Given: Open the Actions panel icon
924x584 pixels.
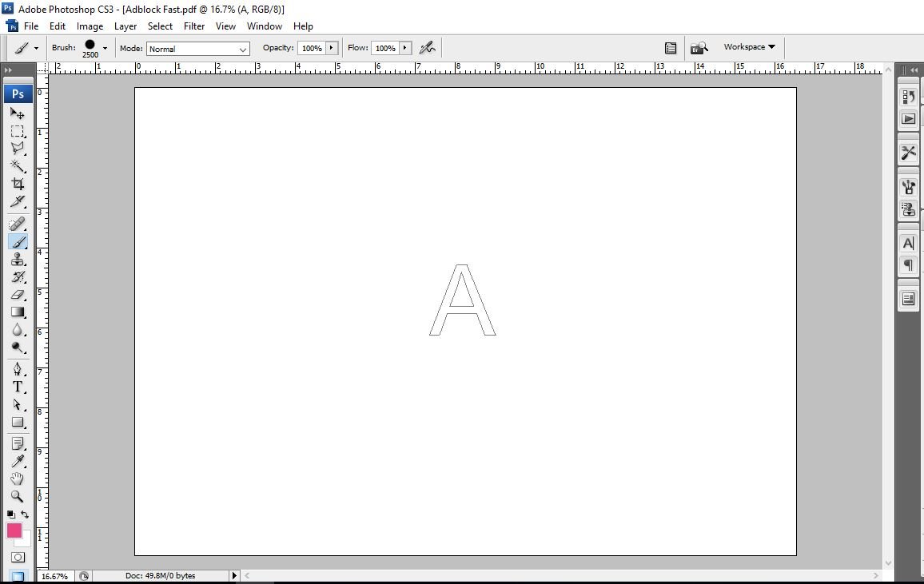Looking at the screenshot, I should 908,119.
